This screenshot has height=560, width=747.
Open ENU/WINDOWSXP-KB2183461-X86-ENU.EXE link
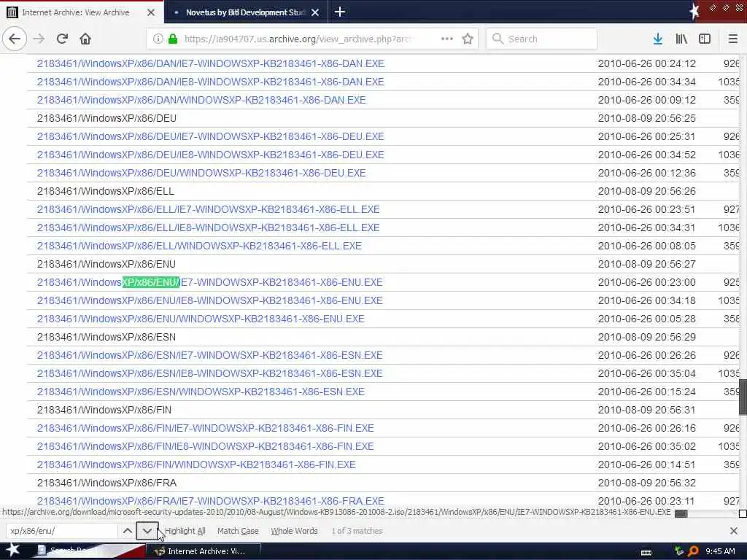click(x=201, y=319)
